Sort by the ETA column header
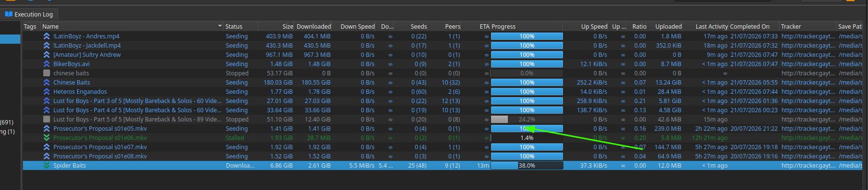This screenshot has width=868, height=190. 484,26
